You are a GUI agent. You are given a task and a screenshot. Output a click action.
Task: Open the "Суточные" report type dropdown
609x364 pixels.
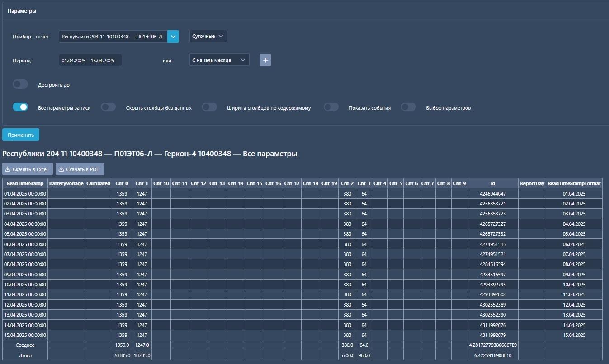click(208, 36)
